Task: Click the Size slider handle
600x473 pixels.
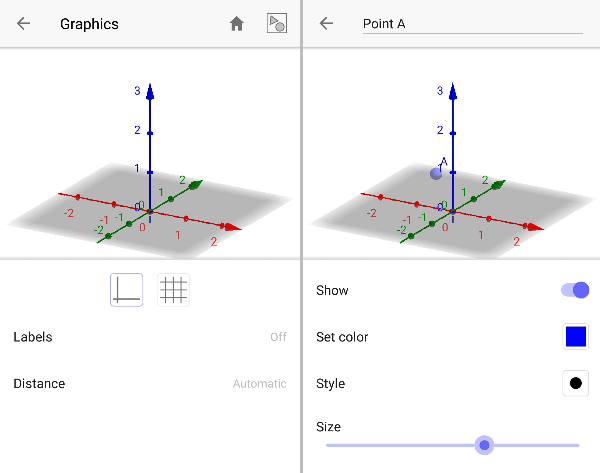Action: pos(484,444)
